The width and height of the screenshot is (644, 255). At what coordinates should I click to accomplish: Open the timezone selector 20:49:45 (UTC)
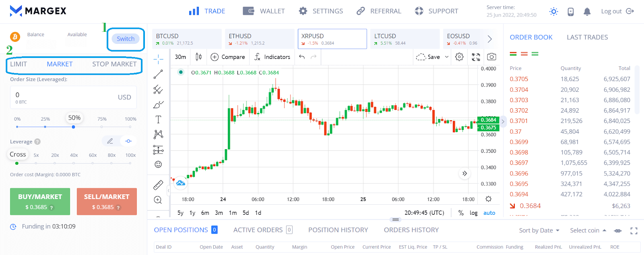point(424,213)
